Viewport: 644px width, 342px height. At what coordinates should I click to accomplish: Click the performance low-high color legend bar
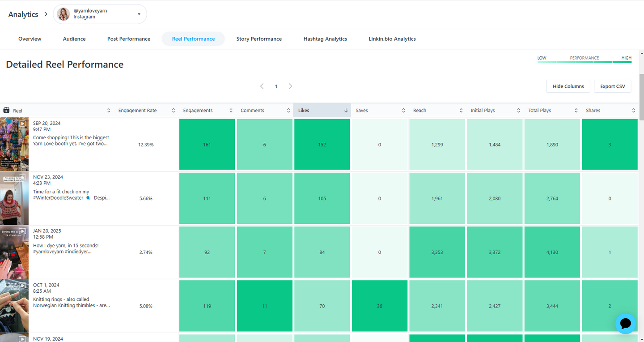[585, 62]
